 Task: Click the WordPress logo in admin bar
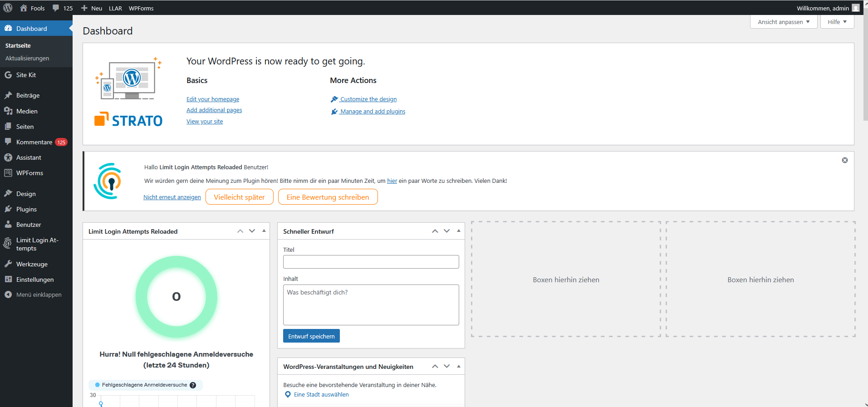click(x=8, y=8)
